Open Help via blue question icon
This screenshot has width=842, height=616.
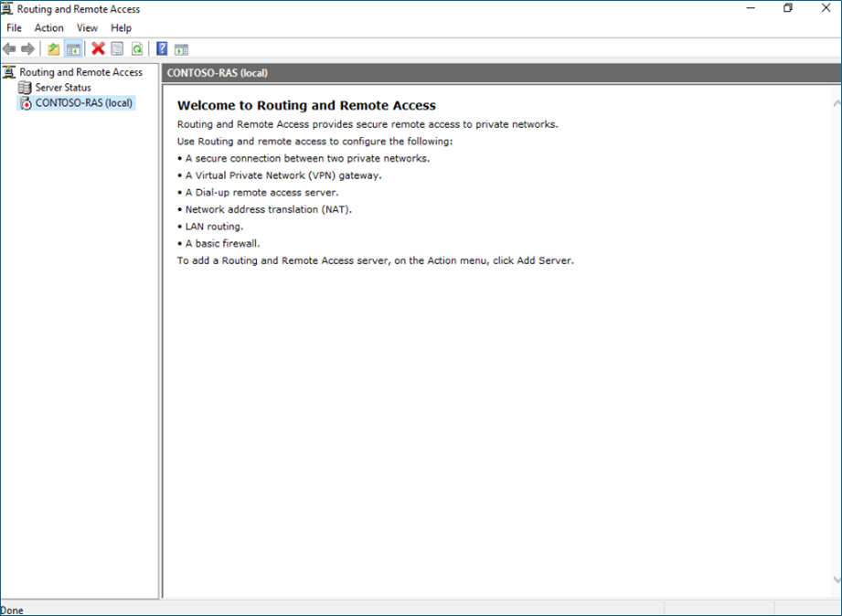162,49
